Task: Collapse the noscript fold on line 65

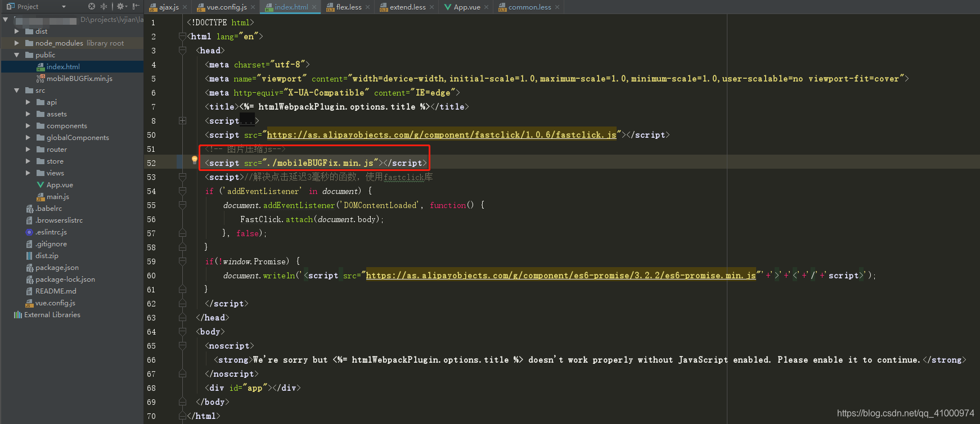Action: pos(182,346)
